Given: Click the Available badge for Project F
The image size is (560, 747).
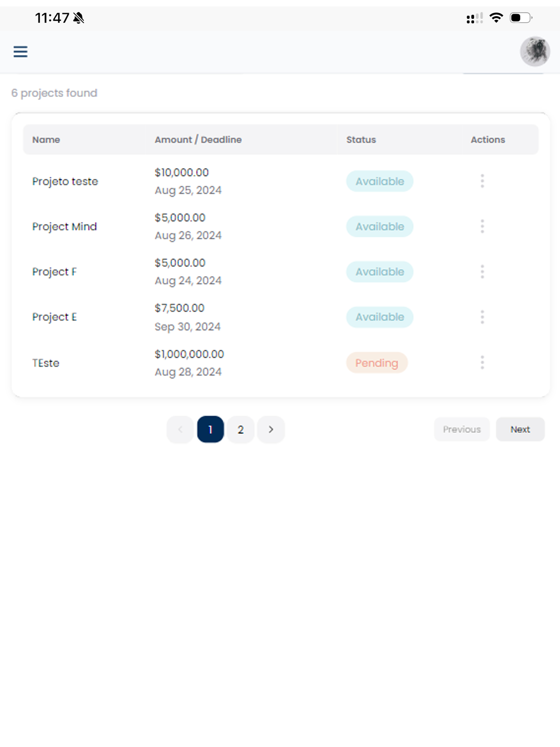Looking at the screenshot, I should pyautogui.click(x=380, y=272).
